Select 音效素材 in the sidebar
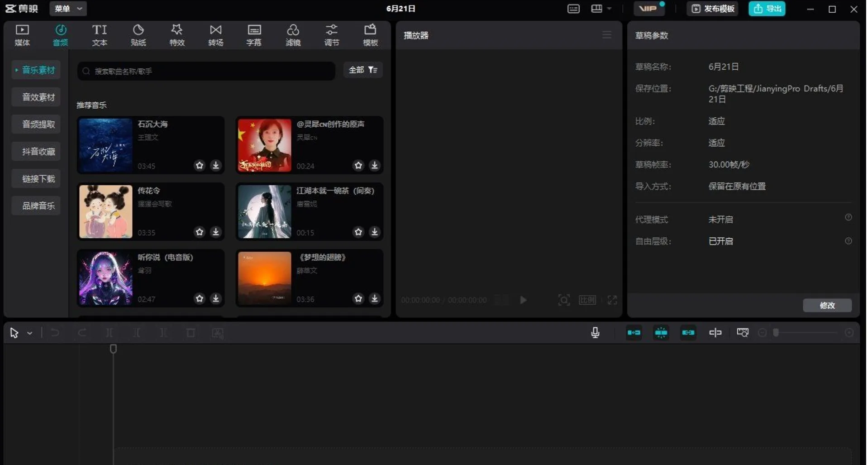868x465 pixels. coord(36,97)
